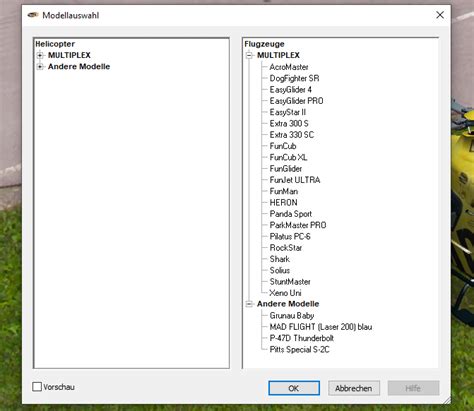Select the P-47D Thunderbolt
The height and width of the screenshot is (411, 474).
pos(301,338)
